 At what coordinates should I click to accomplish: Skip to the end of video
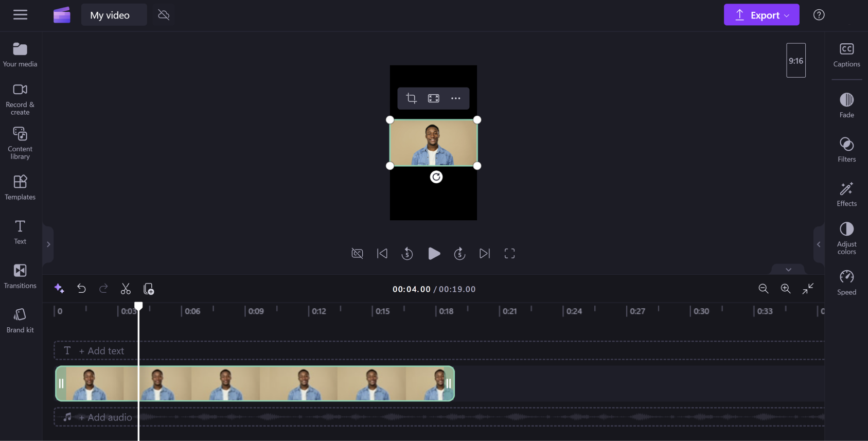[485, 253]
